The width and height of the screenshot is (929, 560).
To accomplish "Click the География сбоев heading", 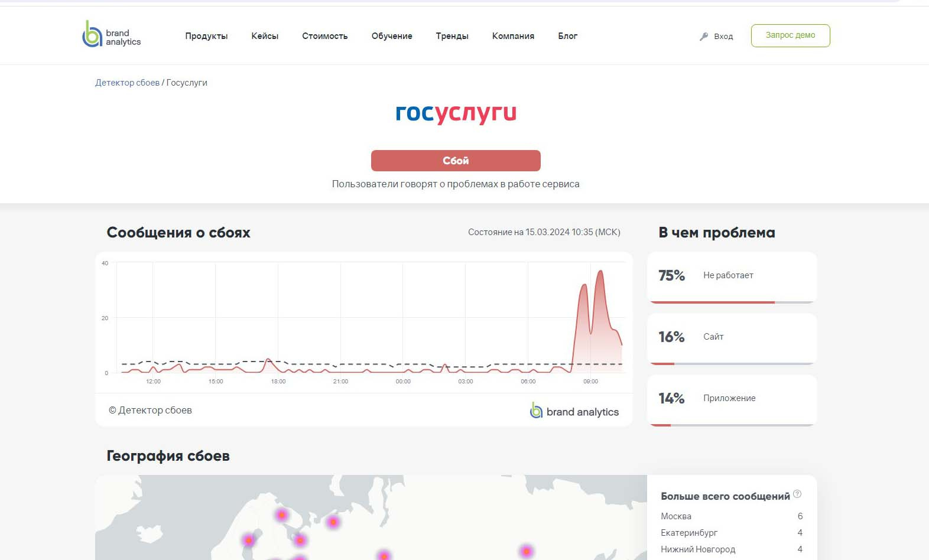I will point(168,456).
